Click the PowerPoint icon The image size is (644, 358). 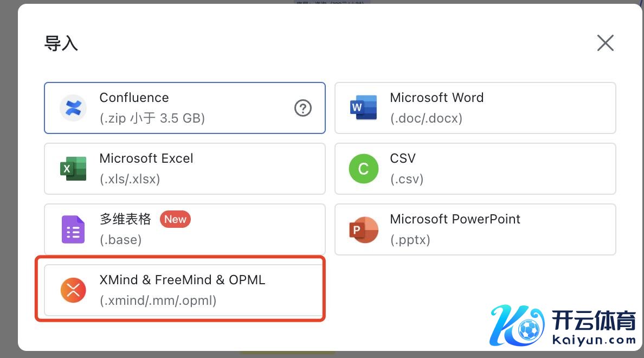pos(363,229)
